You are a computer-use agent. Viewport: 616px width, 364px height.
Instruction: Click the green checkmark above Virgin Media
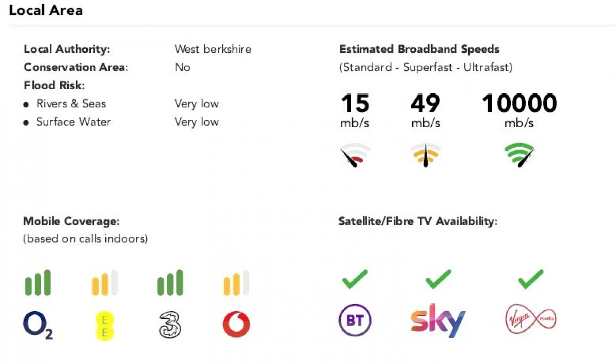click(531, 279)
